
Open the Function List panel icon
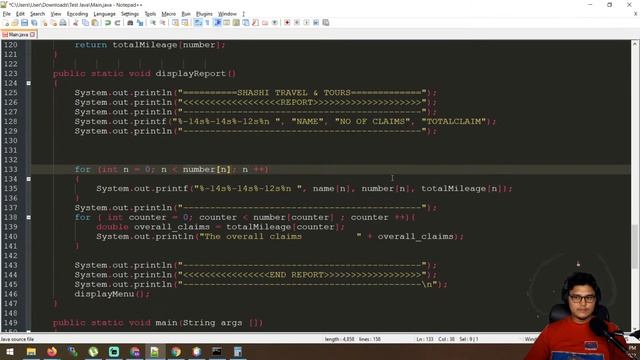coord(255,22)
